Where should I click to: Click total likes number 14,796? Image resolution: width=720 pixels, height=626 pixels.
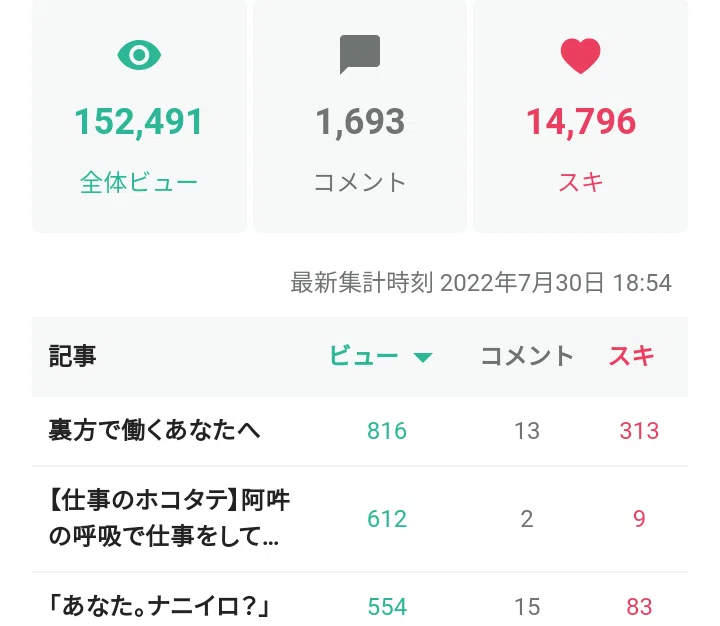(580, 122)
